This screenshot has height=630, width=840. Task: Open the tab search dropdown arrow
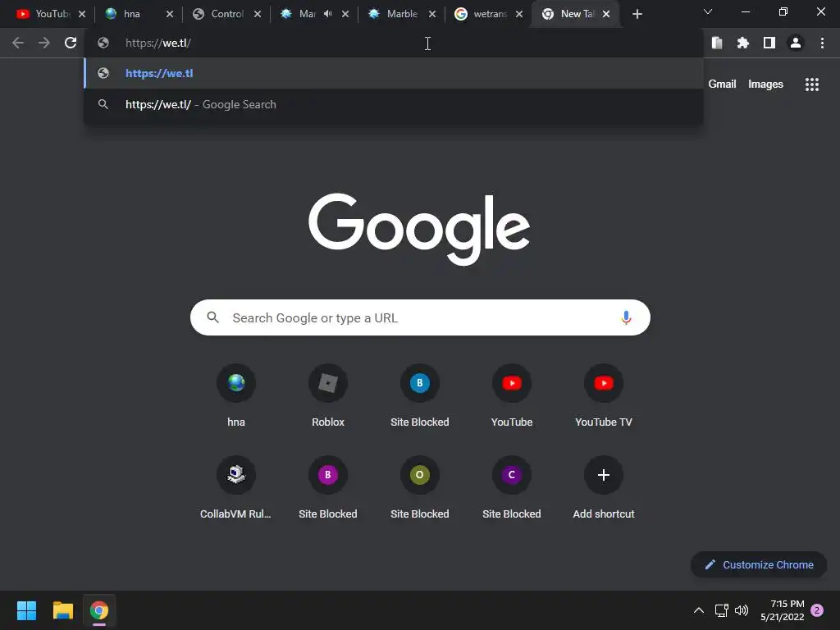(708, 11)
